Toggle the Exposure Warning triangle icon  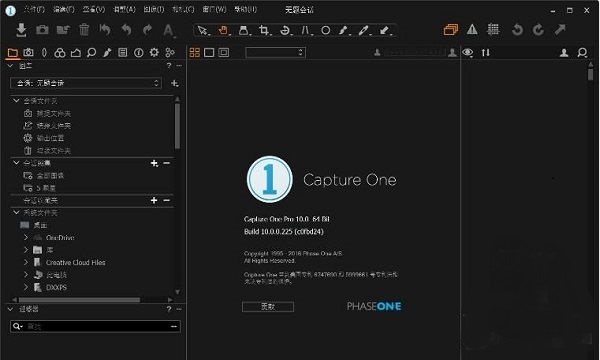pos(472,29)
